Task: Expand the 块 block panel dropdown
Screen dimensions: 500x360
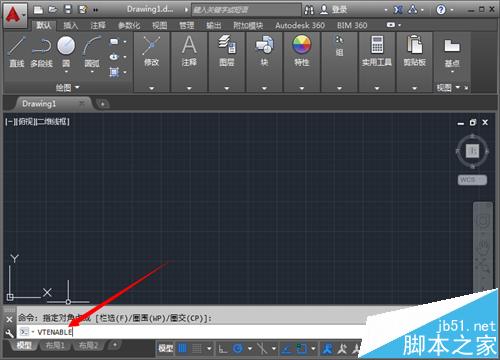Action: click(x=264, y=88)
